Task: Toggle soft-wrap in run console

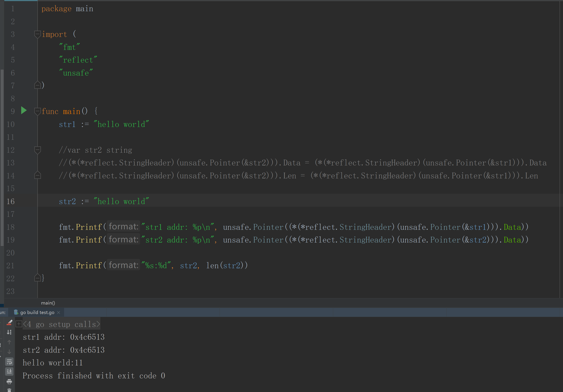Action: [9, 362]
